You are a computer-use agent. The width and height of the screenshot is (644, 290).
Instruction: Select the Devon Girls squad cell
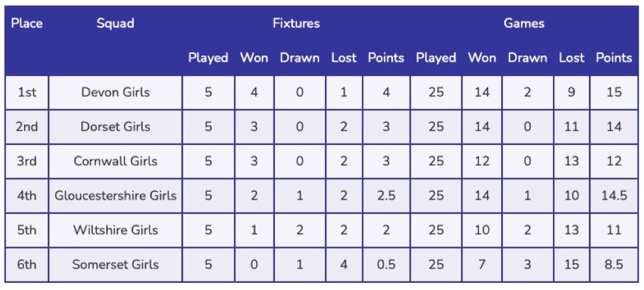click(x=115, y=92)
